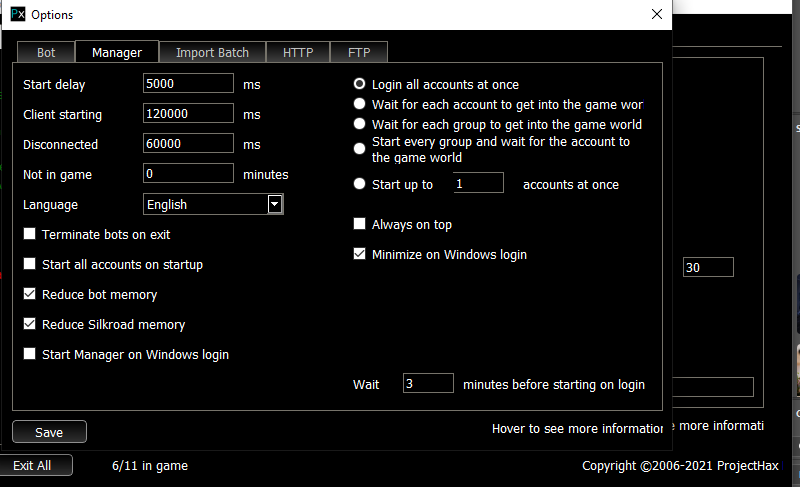Enable Start Manager on Windows login
Screen dimensions: 800x487
click(30, 355)
